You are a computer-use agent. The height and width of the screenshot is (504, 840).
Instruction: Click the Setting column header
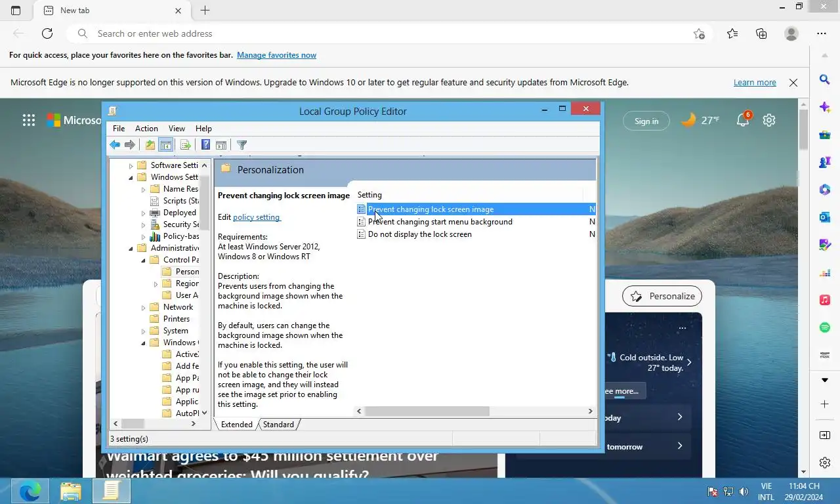[x=469, y=195]
